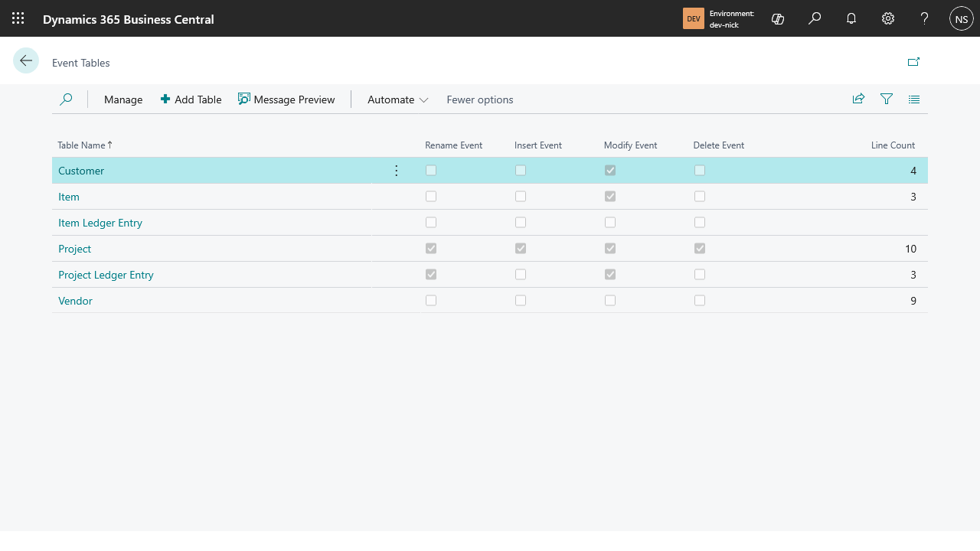Click the Rename Event column header

[454, 145]
